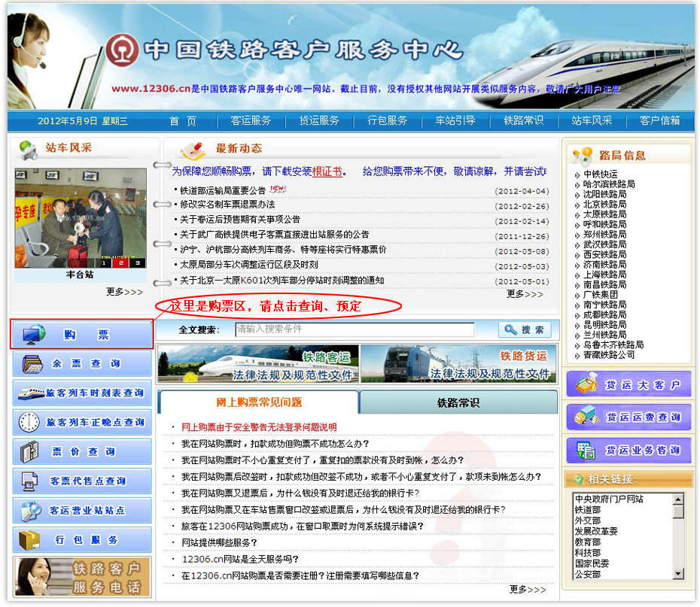The width and height of the screenshot is (700, 607).
Task: Click the 票价查询 icon
Action: point(29,451)
